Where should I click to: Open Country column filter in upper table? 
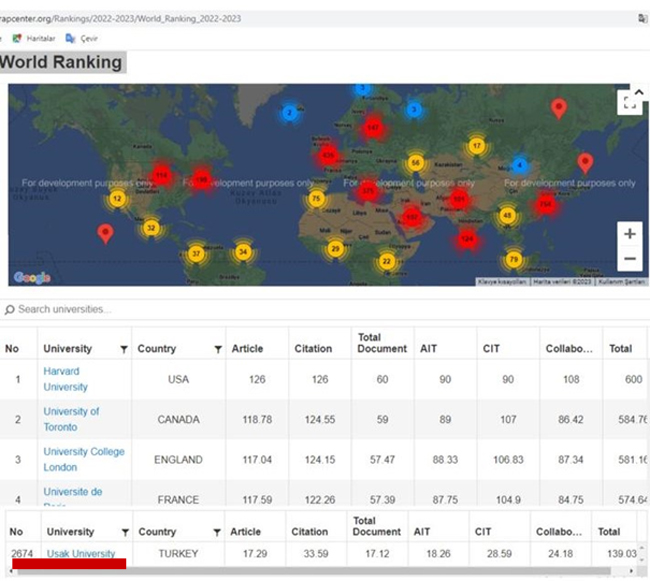pyautogui.click(x=218, y=349)
